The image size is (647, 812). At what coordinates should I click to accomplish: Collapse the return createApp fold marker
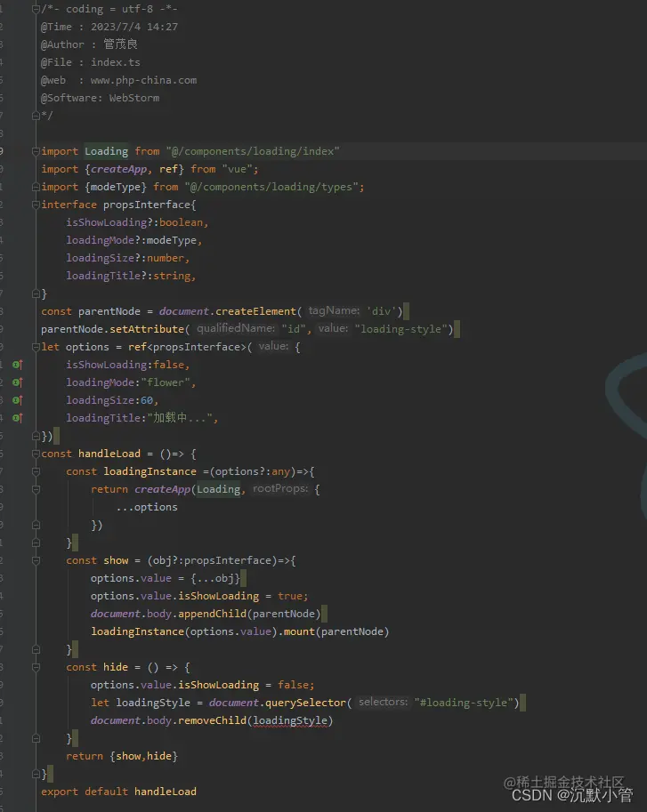pos(36,489)
